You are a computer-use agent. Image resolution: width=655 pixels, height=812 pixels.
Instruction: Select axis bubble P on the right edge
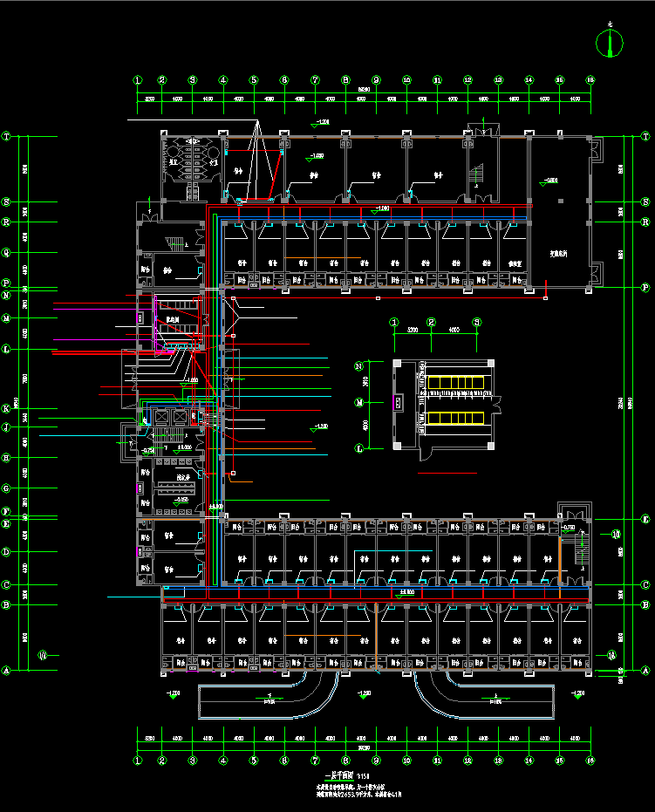click(x=646, y=287)
